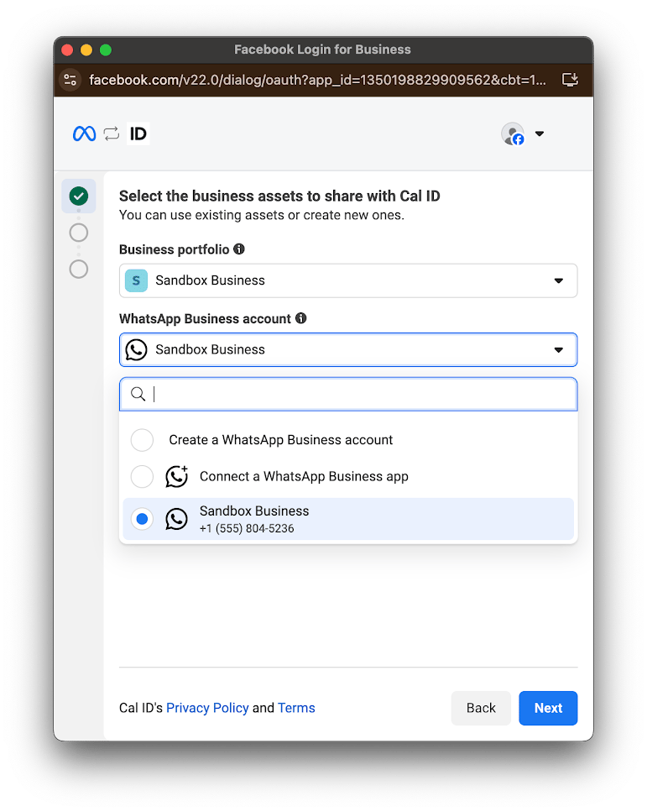Select the second step circle indicator
This screenshot has width=647, height=812.
pos(79,233)
